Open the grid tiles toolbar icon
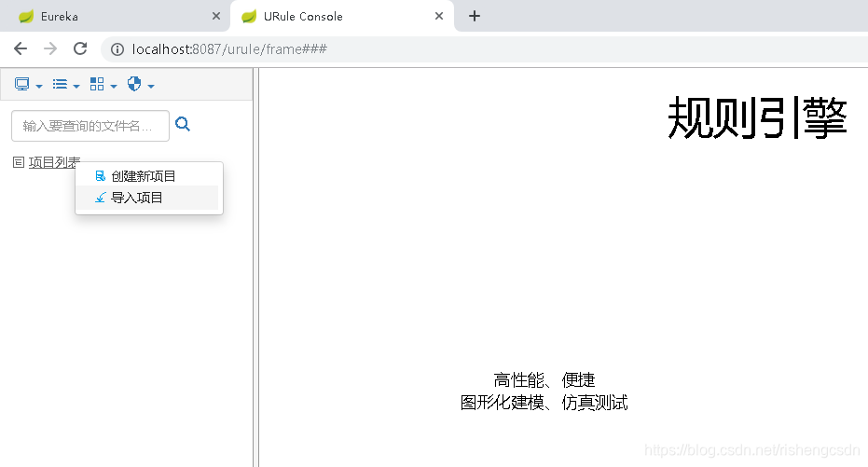 click(97, 84)
